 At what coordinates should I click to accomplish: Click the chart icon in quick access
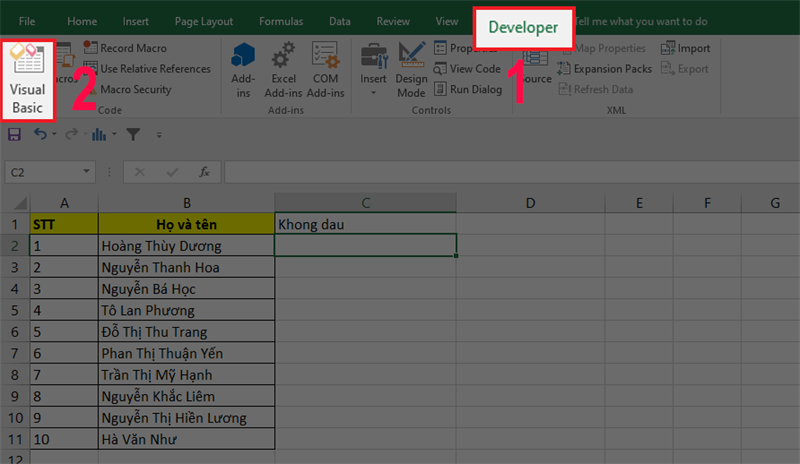point(99,134)
